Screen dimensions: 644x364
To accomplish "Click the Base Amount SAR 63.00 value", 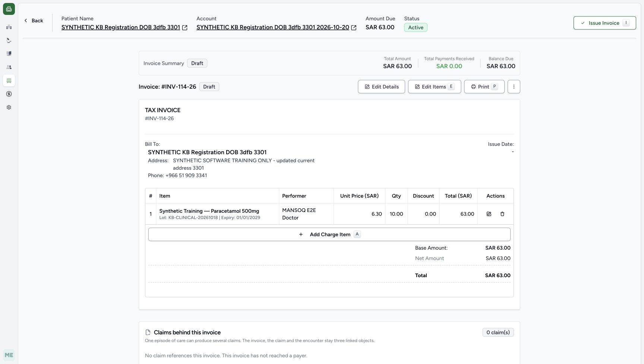I will pos(498,248).
